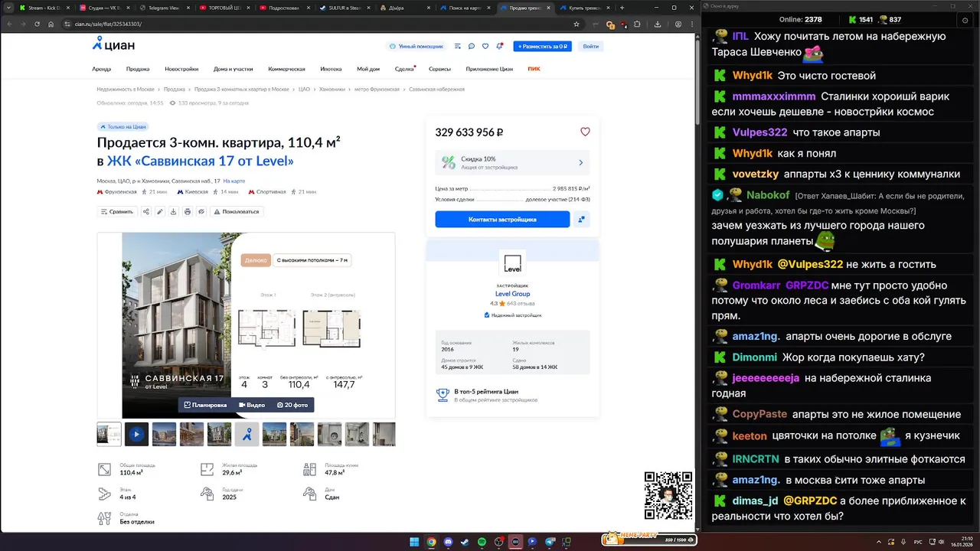This screenshot has height=551, width=980.
Task: Click the Windows Start button
Action: pos(414,542)
